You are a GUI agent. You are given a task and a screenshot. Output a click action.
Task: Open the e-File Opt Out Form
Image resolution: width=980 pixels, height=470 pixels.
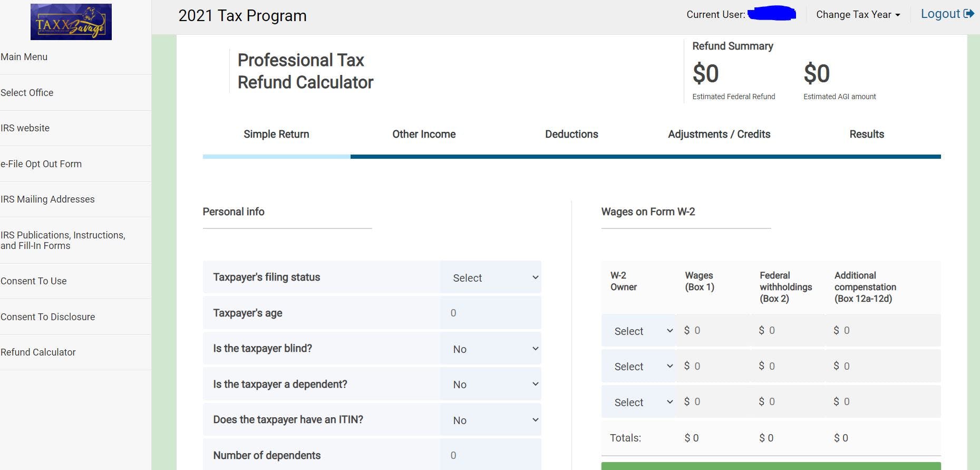click(41, 164)
